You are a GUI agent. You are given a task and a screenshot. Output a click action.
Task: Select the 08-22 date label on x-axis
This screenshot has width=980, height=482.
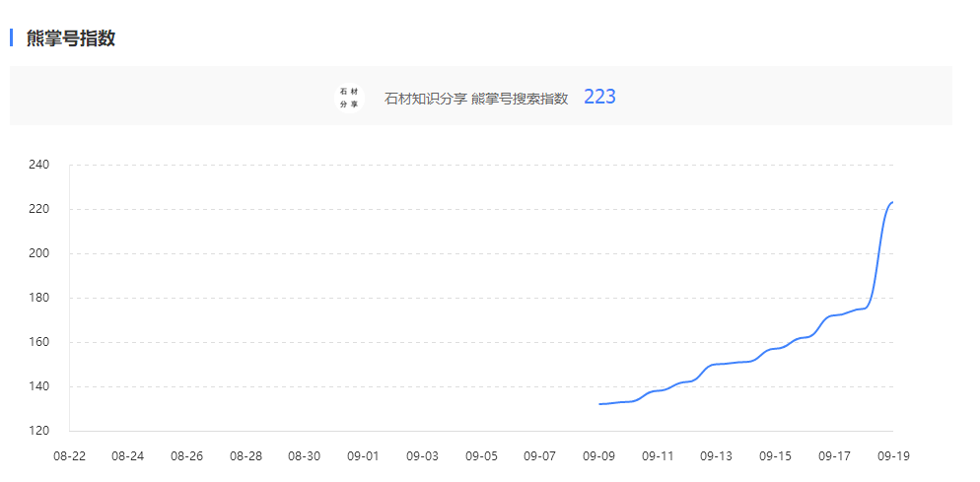[69, 456]
